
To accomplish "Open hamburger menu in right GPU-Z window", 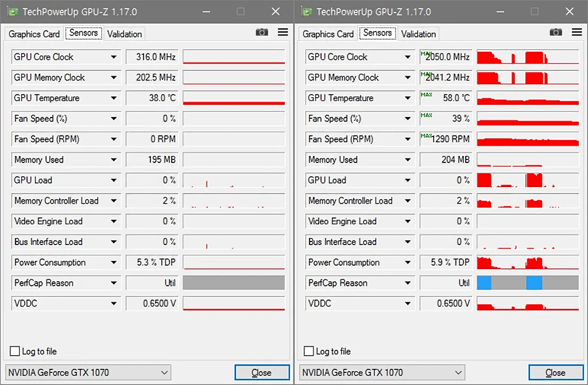I will [x=577, y=32].
